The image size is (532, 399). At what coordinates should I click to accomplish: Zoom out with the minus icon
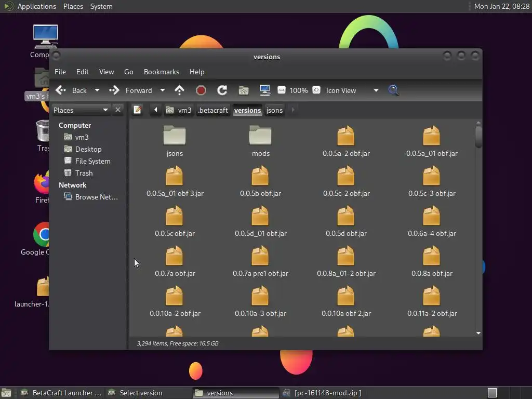281,90
